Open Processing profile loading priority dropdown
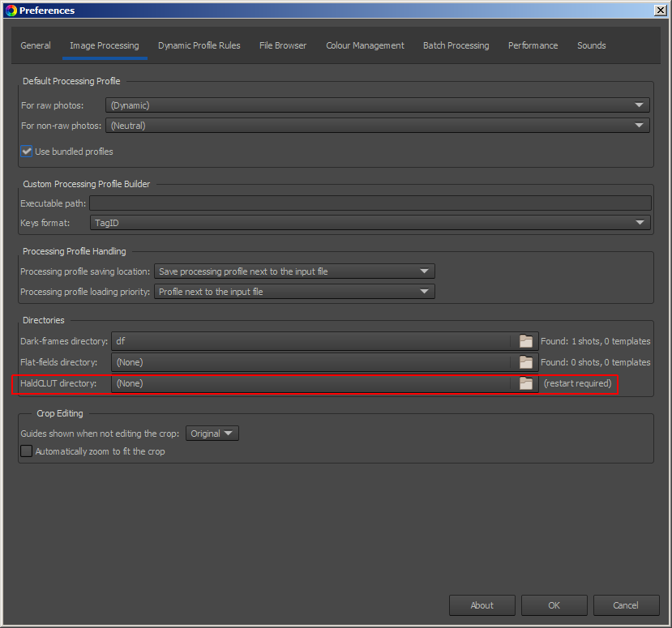Screen dimensions: 672x628 pos(294,292)
